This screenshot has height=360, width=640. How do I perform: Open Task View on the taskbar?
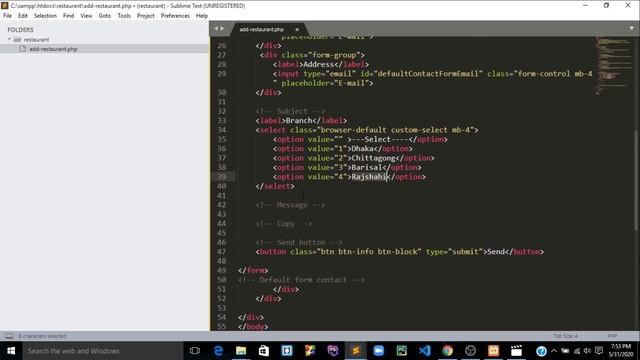195,351
